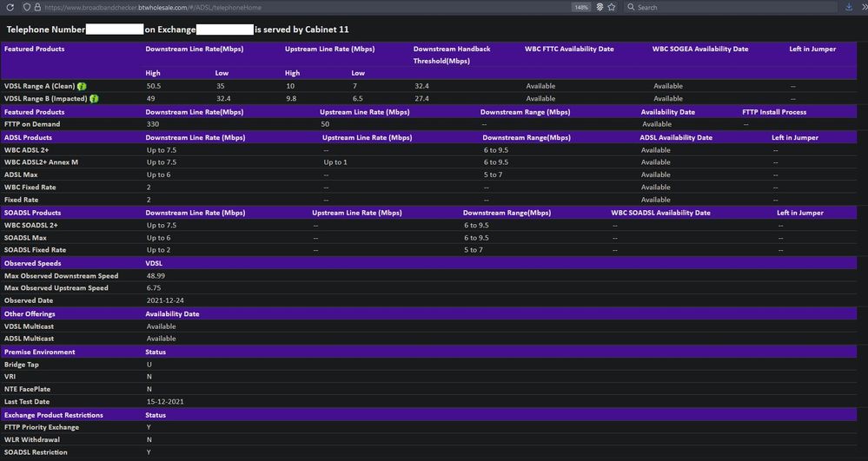Viewport: 868px width, 461px height.
Task: Click the 'SOADSL Fixed Rate' row label
Action: tap(35, 249)
